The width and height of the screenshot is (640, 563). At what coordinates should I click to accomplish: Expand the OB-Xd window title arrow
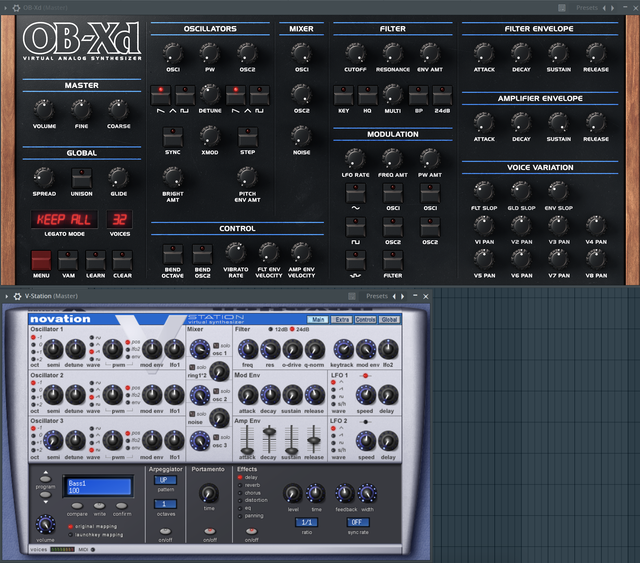pyautogui.click(x=6, y=7)
